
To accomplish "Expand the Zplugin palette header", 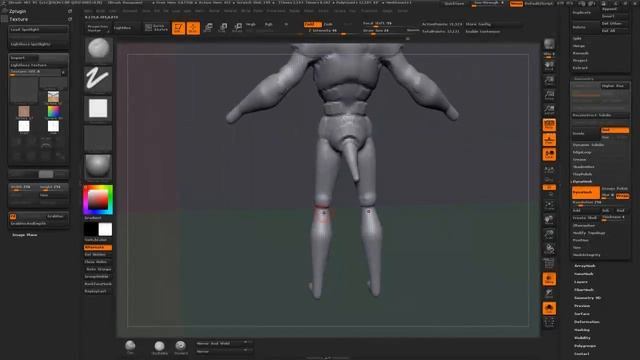I will (x=18, y=11).
